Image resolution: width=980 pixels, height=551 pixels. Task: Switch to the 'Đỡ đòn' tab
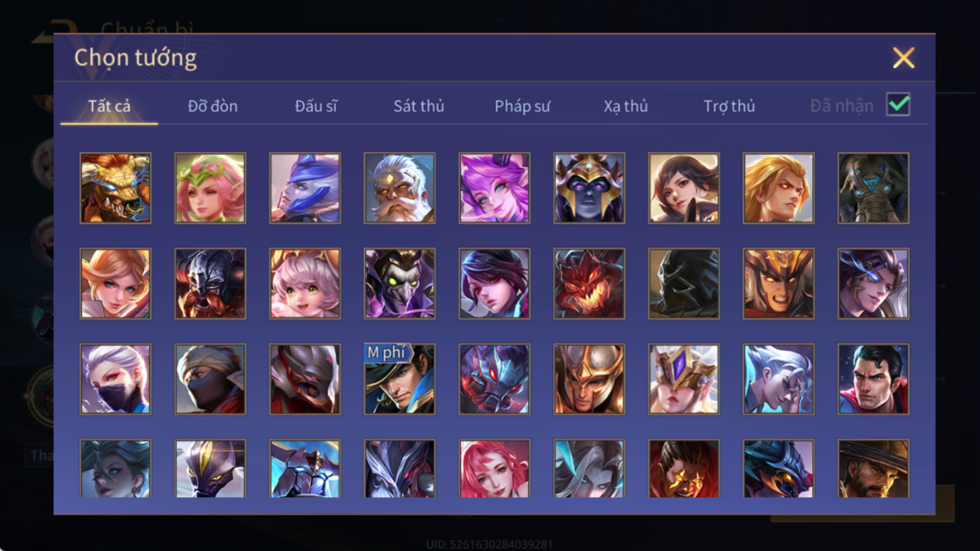(213, 106)
